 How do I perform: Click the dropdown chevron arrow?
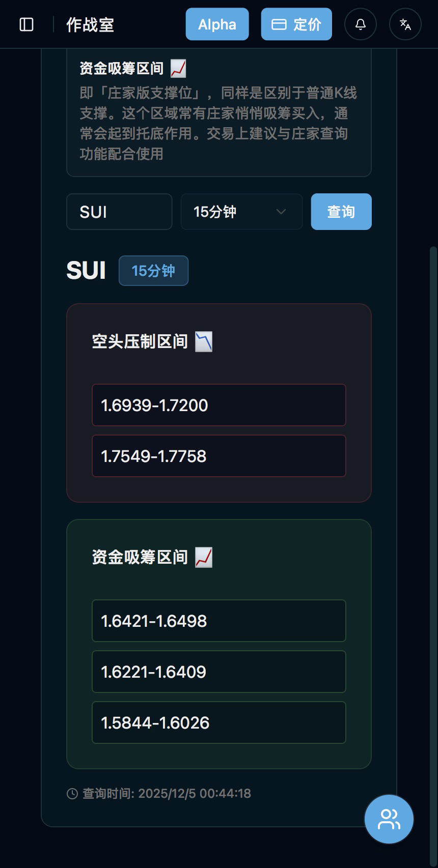[281, 212]
